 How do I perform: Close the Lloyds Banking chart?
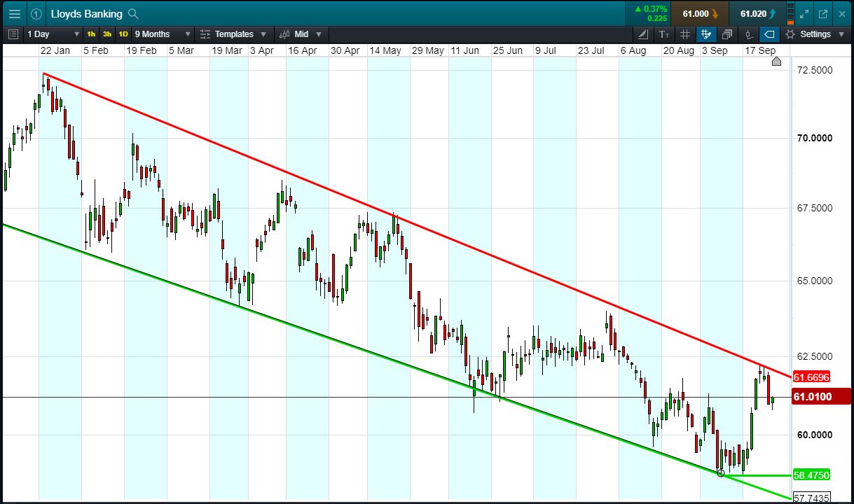pyautogui.click(x=842, y=13)
